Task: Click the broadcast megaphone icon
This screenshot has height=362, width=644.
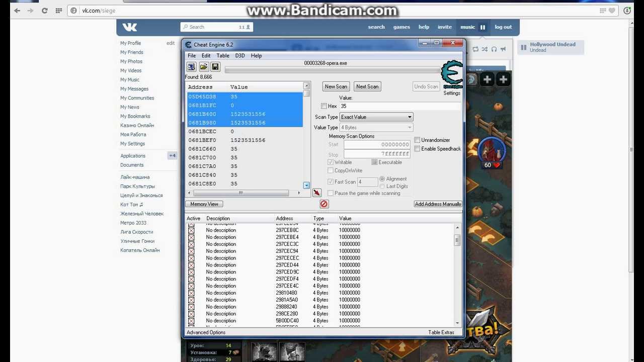Action: [x=503, y=49]
